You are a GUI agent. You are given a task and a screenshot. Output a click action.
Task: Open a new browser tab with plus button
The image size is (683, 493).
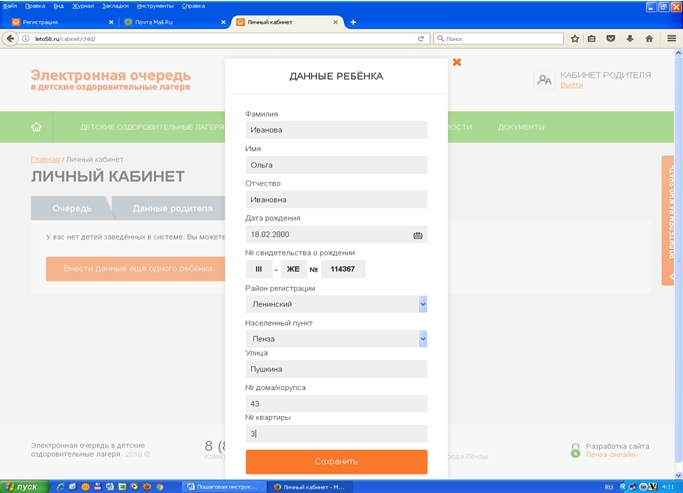click(353, 21)
